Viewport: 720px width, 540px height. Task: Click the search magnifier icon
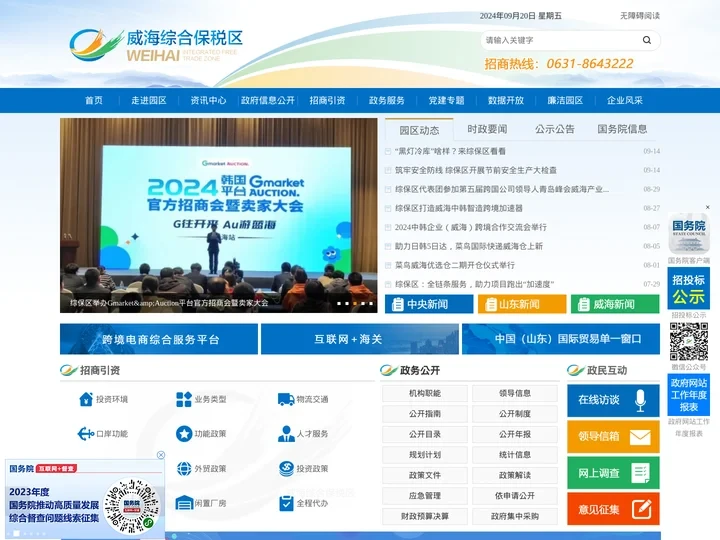pyautogui.click(x=647, y=40)
